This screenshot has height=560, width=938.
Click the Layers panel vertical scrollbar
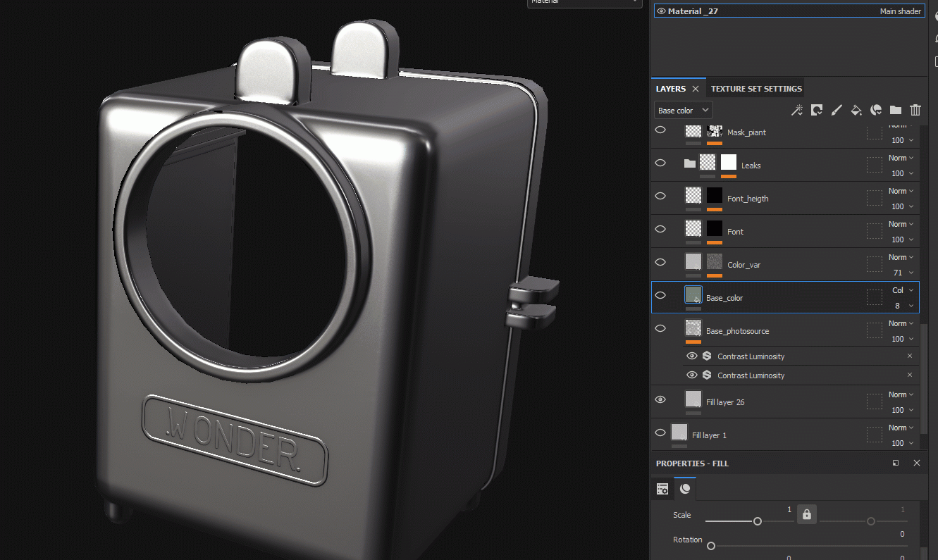click(x=922, y=378)
